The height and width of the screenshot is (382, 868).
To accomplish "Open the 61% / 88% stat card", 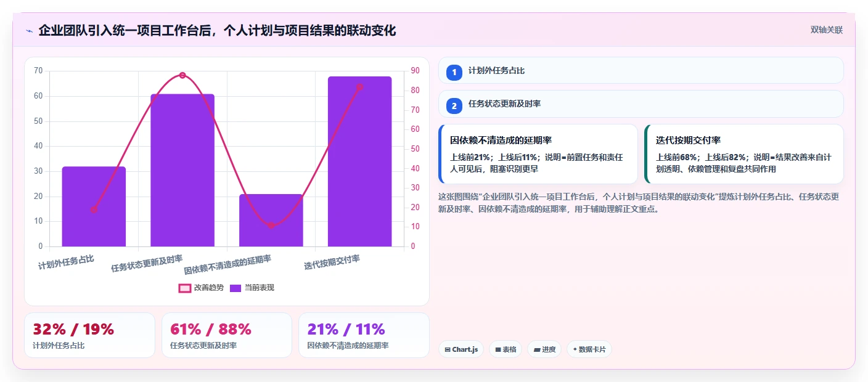I will (227, 335).
